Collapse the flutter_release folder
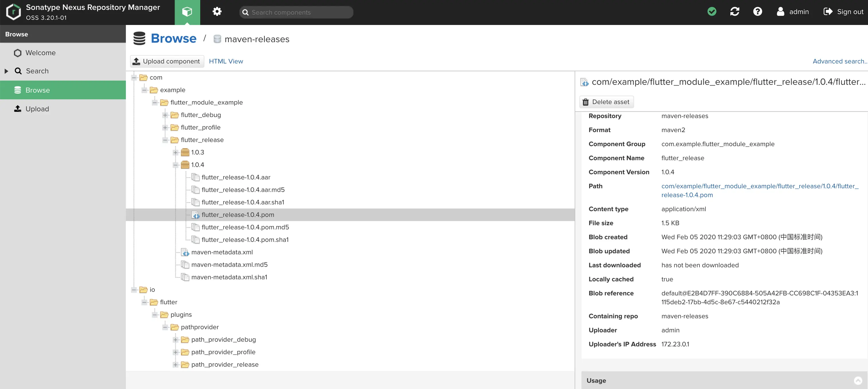 [x=165, y=140]
